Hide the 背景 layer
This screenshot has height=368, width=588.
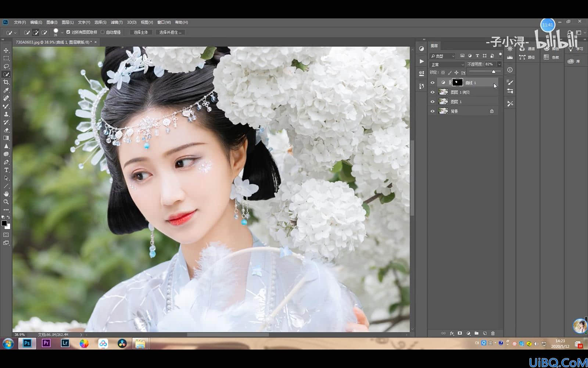tap(433, 111)
